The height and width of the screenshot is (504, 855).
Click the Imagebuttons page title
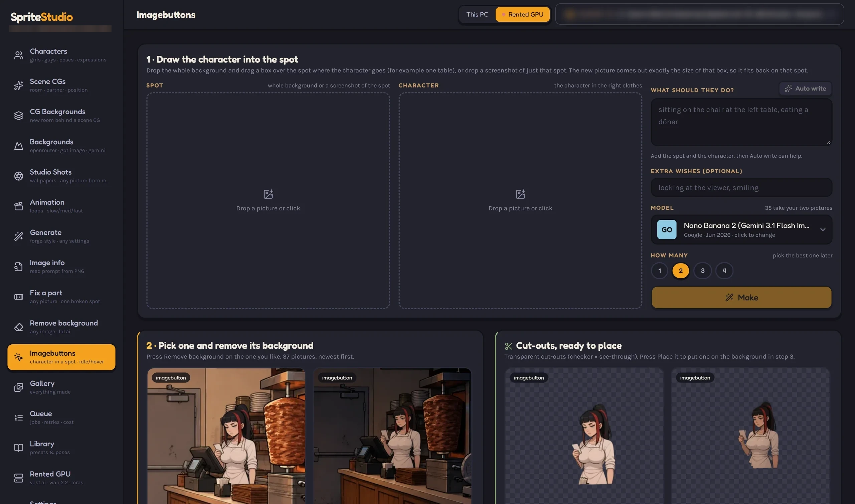[x=166, y=15]
